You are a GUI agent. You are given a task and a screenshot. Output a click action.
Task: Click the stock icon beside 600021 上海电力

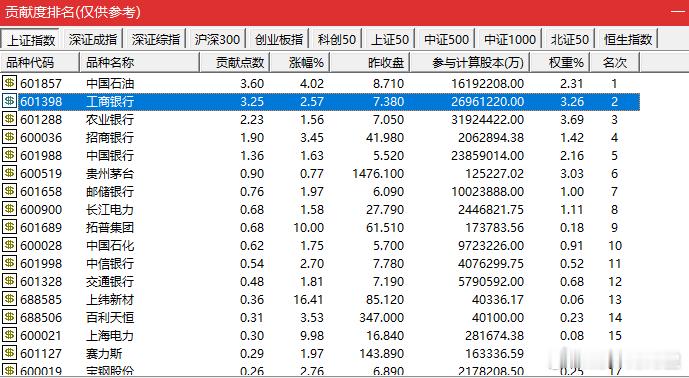[x=9, y=335]
